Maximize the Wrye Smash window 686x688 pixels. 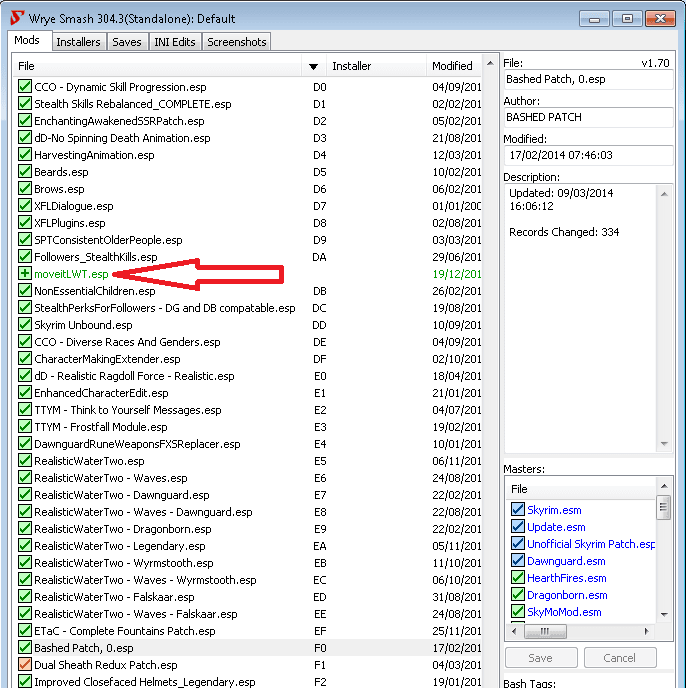click(628, 19)
